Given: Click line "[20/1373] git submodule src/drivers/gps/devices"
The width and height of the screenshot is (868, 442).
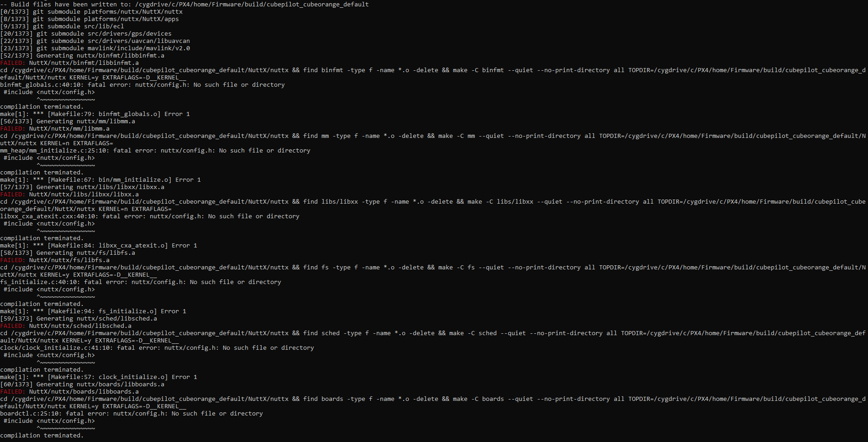Looking at the screenshot, I should click(x=86, y=33).
